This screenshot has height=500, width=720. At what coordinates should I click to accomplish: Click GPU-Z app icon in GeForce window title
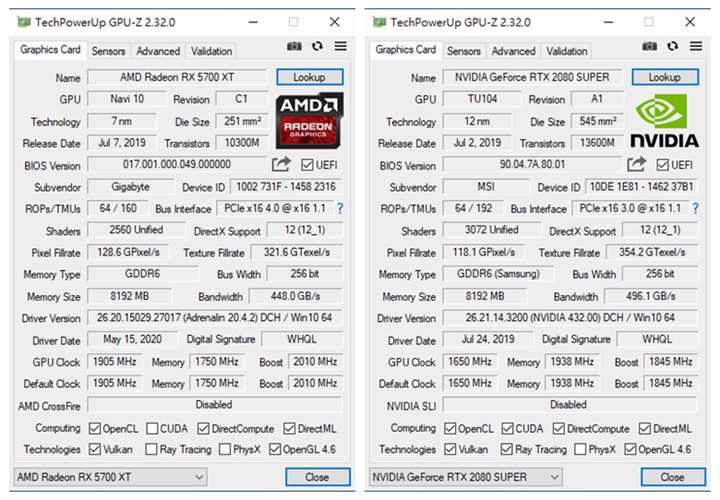point(379,22)
